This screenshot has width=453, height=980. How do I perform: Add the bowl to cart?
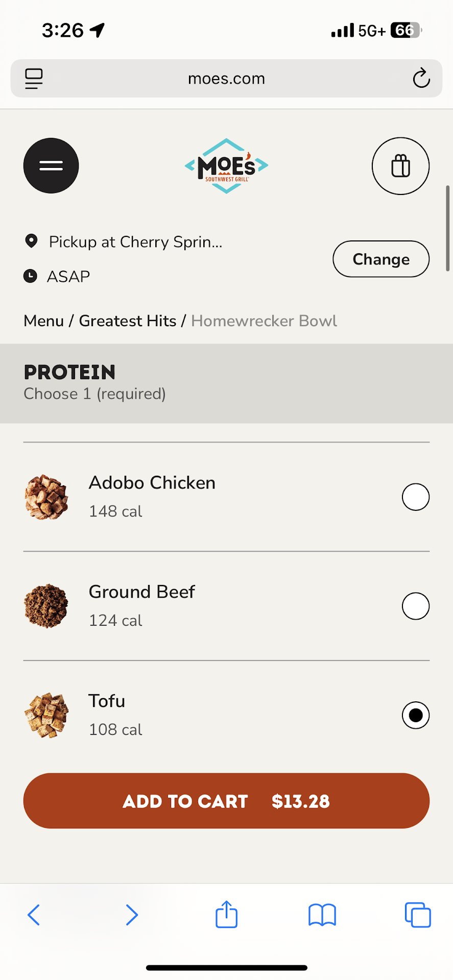pos(226,801)
